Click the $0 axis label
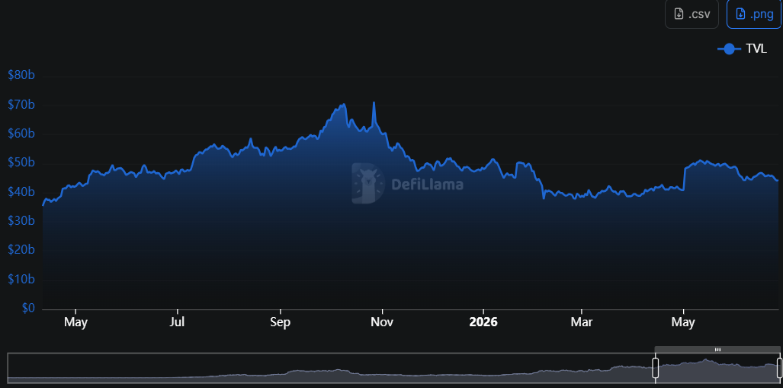The height and width of the screenshot is (388, 783). 28,308
